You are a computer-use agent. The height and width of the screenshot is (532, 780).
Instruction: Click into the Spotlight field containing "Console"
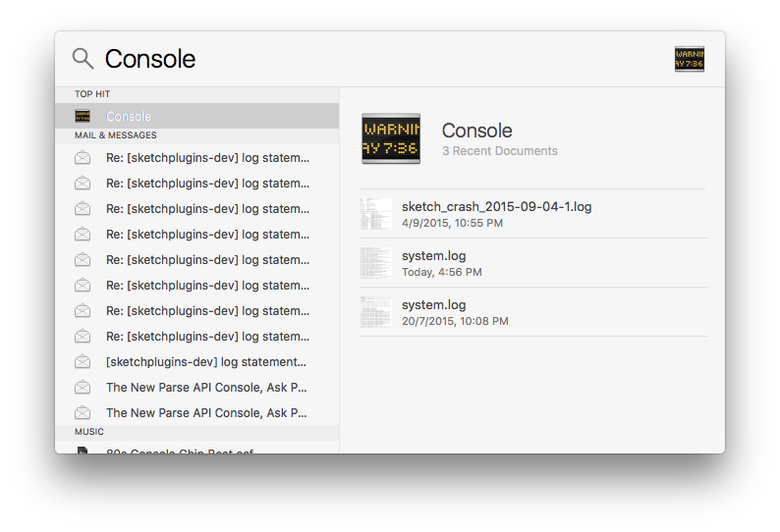(383, 59)
